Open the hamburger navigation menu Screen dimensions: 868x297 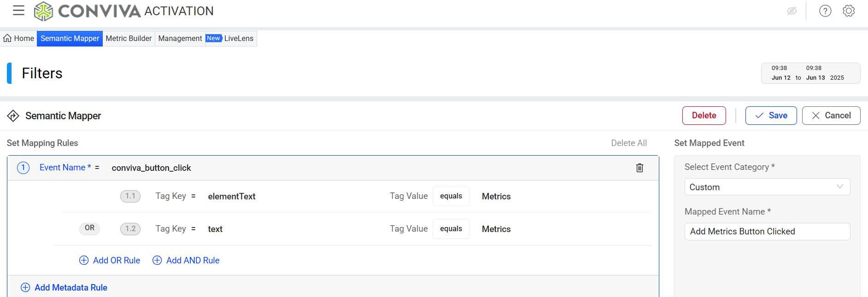[x=18, y=11]
